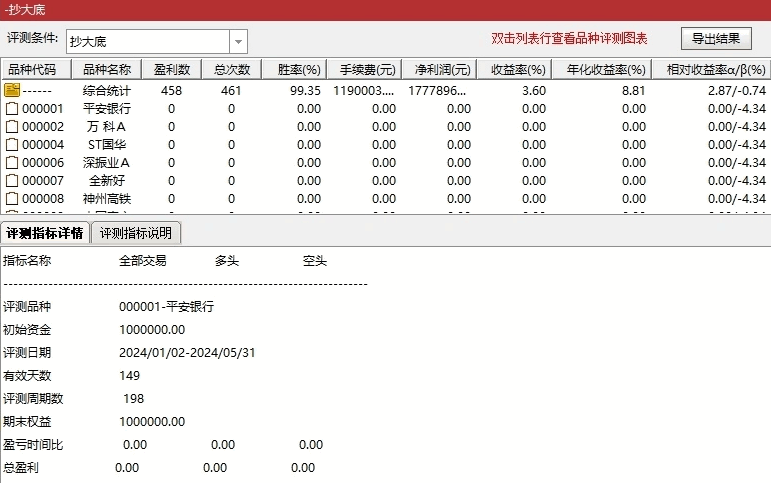Click the 有效天数 value 149
Image resolution: width=771 pixels, height=483 pixels.
click(129, 376)
